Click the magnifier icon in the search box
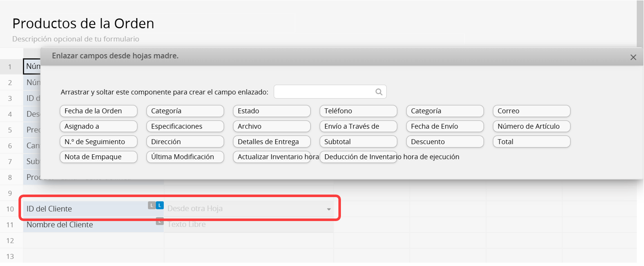 tap(379, 92)
